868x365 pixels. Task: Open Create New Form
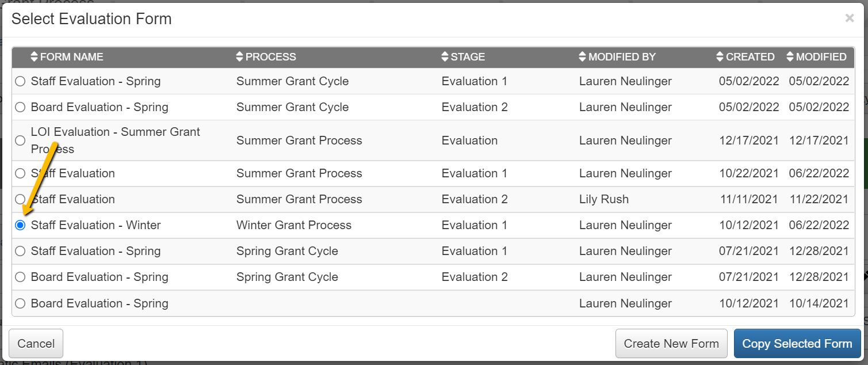click(x=671, y=343)
